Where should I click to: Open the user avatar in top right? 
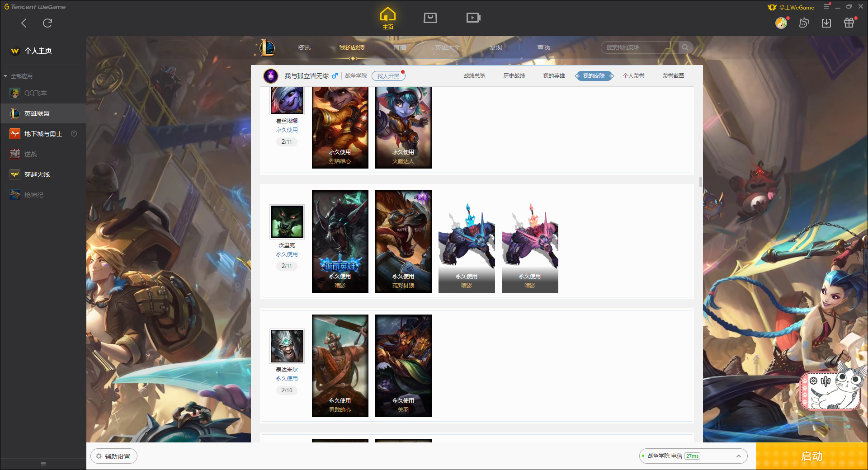click(781, 23)
